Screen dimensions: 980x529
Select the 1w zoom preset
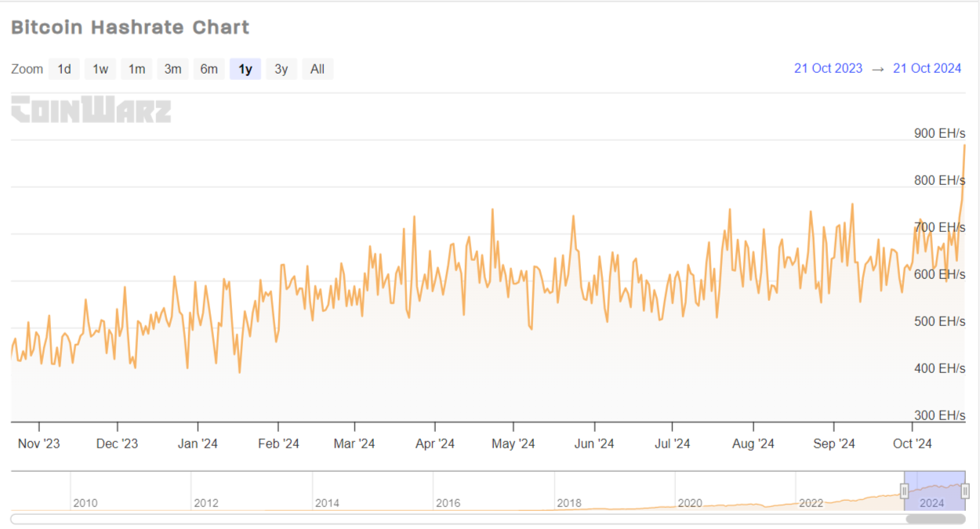(100, 69)
